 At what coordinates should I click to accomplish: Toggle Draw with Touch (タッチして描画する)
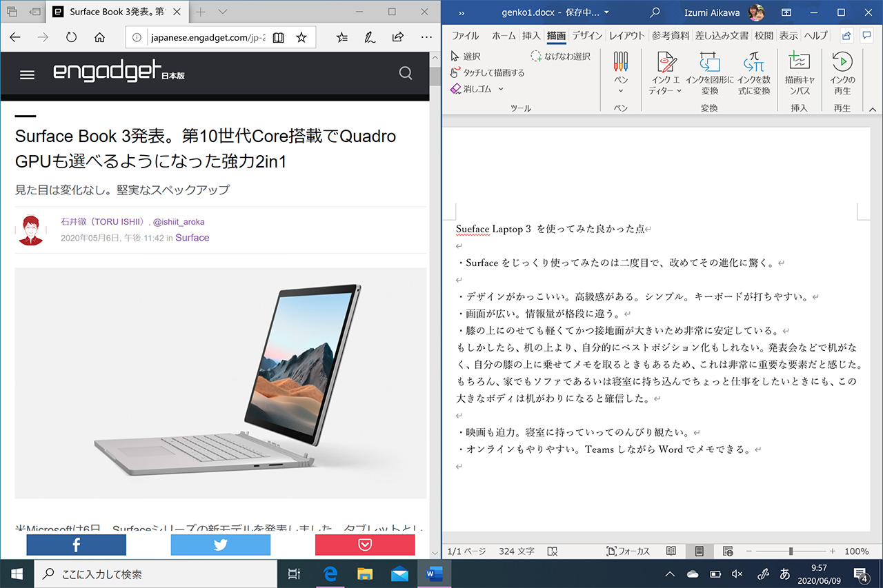point(487,72)
